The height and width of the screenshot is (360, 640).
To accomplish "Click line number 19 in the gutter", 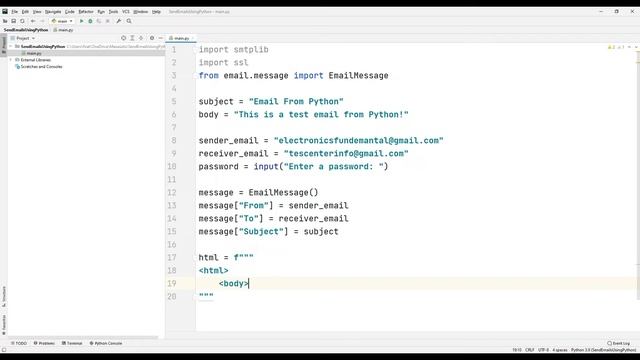I will coord(172,283).
